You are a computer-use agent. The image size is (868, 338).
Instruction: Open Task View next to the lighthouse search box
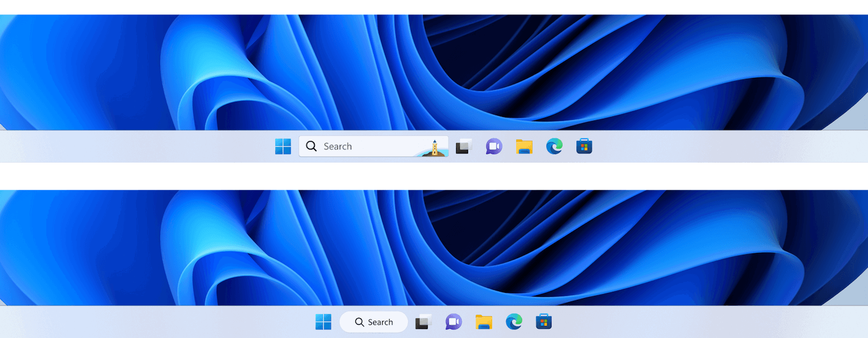(x=464, y=146)
